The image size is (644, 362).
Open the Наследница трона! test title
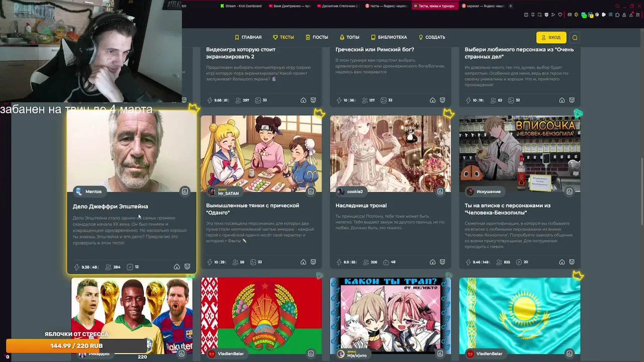coord(361,206)
